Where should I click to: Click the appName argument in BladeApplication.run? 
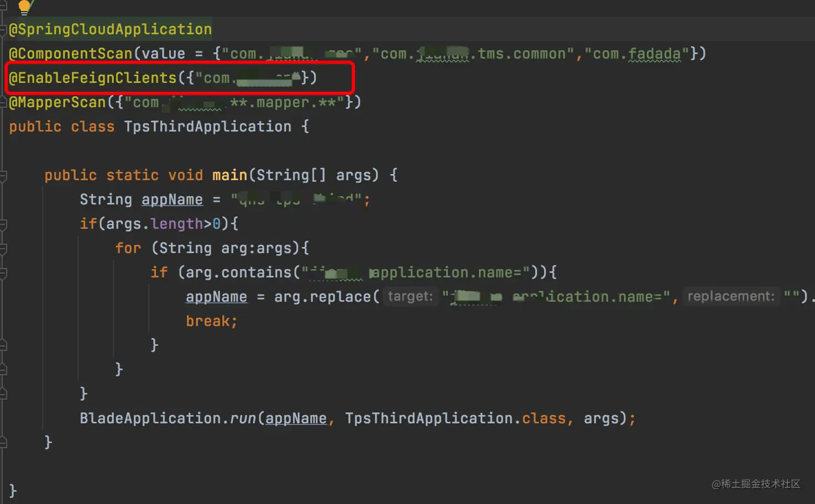[x=296, y=418]
